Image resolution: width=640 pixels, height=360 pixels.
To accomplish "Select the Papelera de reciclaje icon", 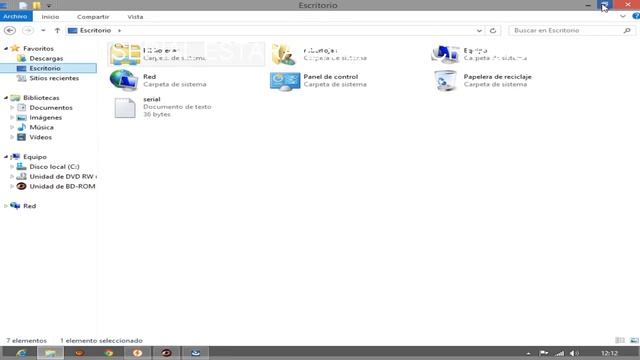I will click(445, 80).
